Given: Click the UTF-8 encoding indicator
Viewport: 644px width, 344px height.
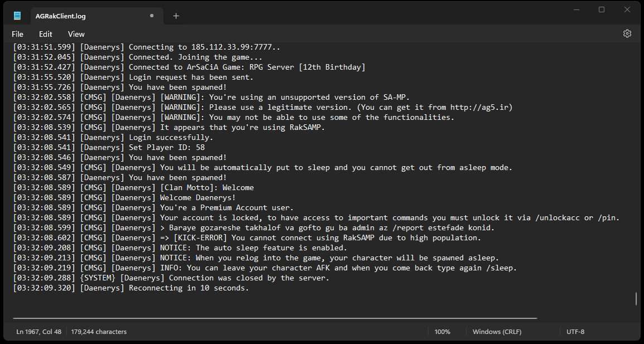Looking at the screenshot, I should click(575, 331).
